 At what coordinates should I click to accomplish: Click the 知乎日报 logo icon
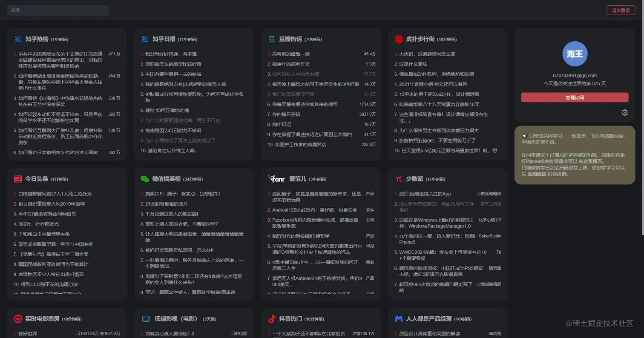[x=144, y=39]
